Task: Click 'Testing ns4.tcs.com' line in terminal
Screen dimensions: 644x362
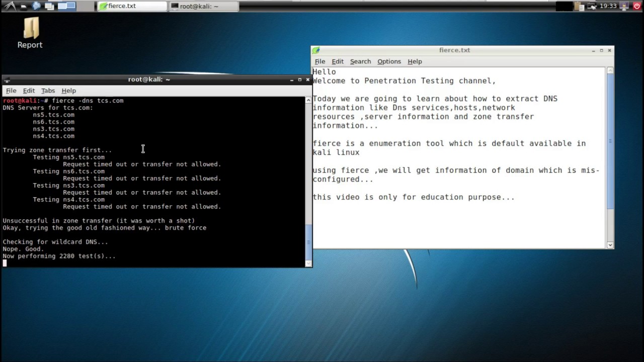Action: pyautogui.click(x=69, y=199)
